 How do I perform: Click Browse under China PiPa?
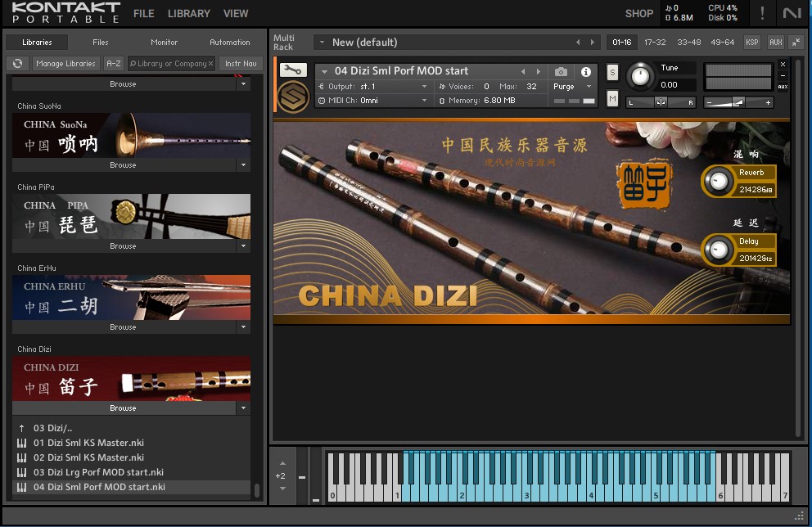coord(124,245)
